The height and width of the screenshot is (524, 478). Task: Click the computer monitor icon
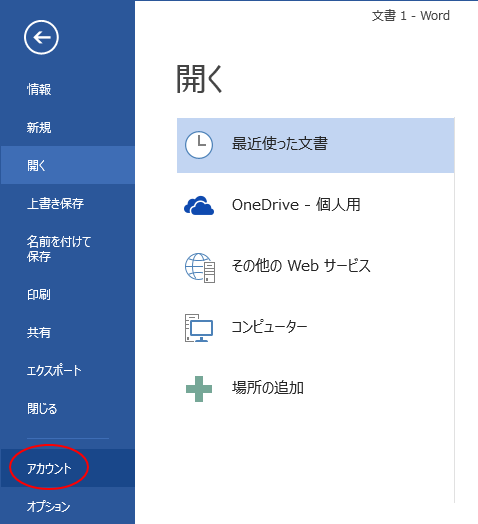click(x=199, y=328)
